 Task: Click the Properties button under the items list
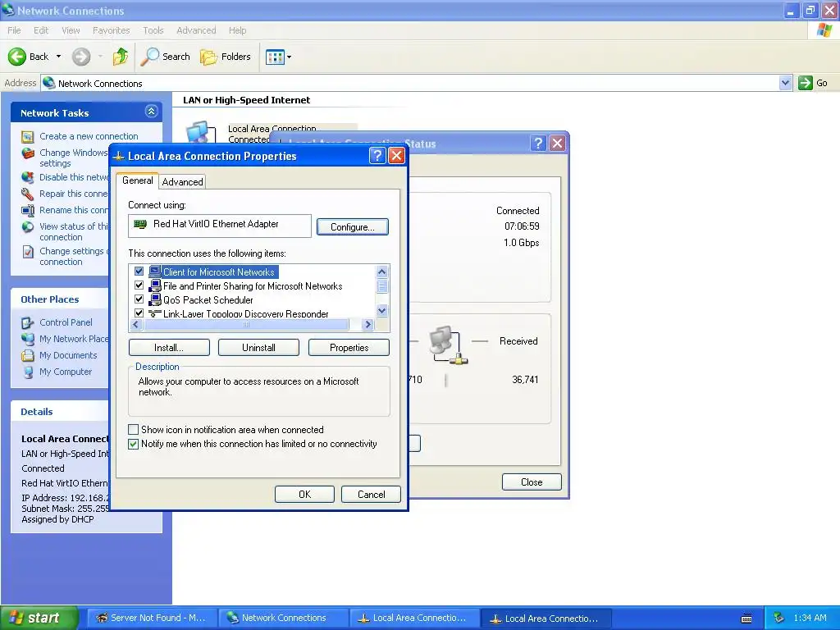pos(349,348)
